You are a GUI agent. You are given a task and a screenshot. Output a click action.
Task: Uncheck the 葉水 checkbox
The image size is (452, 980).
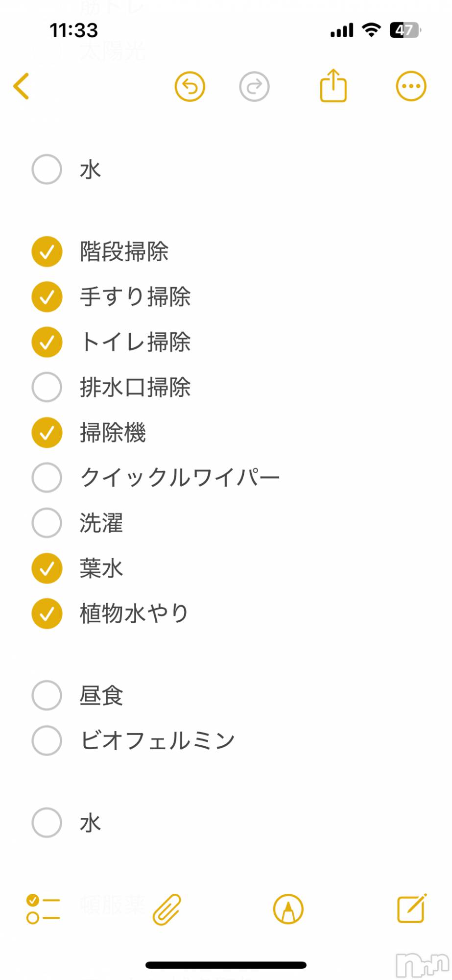point(47,568)
